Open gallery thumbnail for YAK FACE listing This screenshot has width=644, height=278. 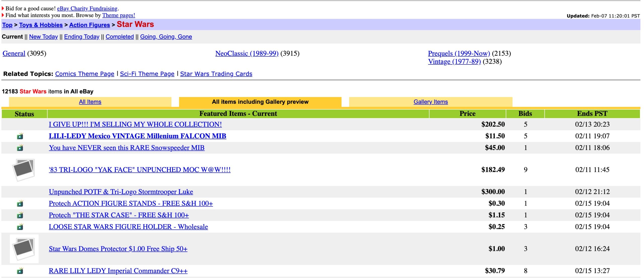(x=24, y=170)
